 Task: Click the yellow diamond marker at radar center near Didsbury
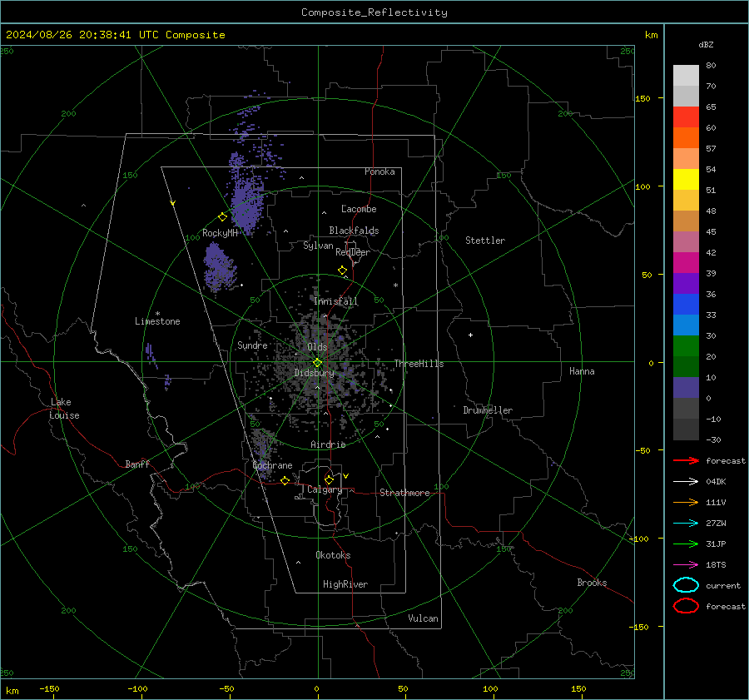[x=318, y=363]
